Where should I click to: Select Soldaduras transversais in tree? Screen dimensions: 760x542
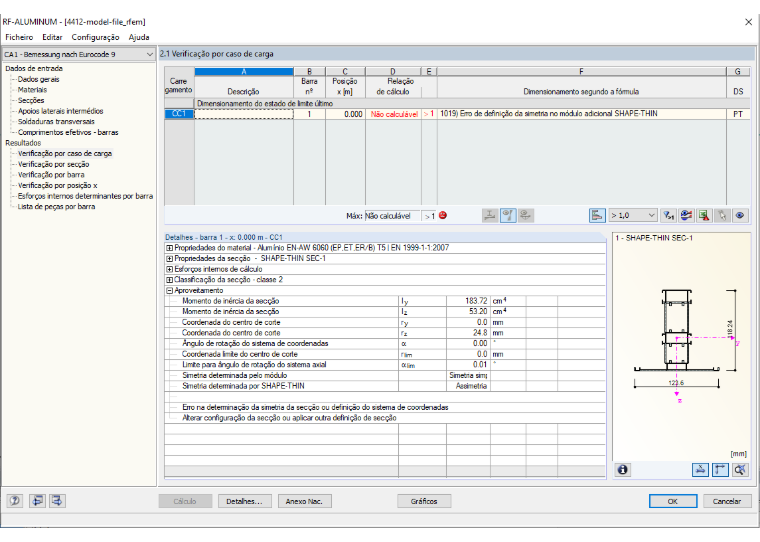point(56,122)
